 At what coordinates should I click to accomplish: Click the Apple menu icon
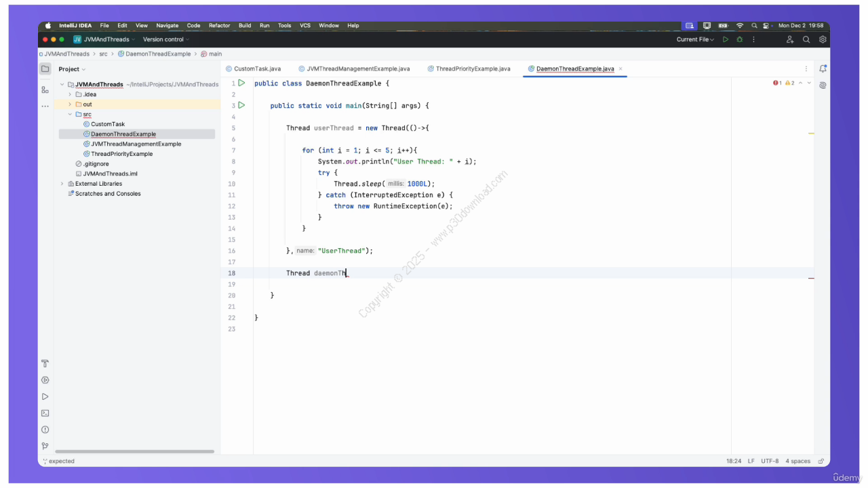tap(48, 25)
